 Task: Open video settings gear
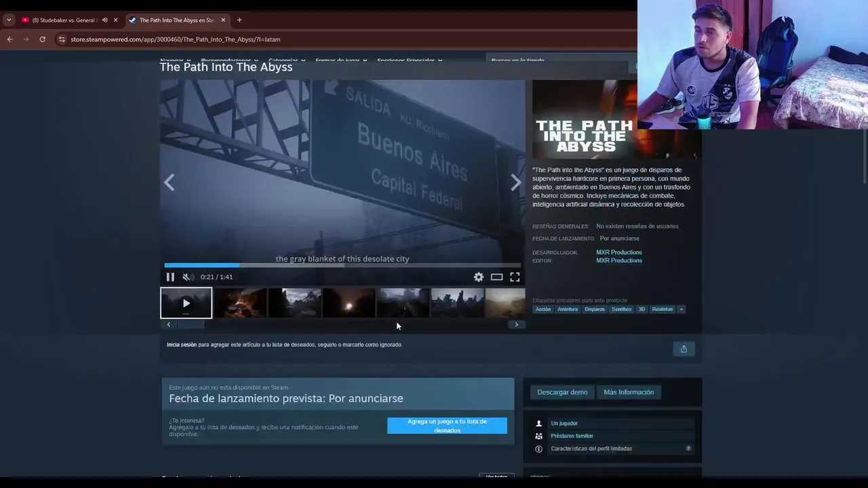(479, 277)
